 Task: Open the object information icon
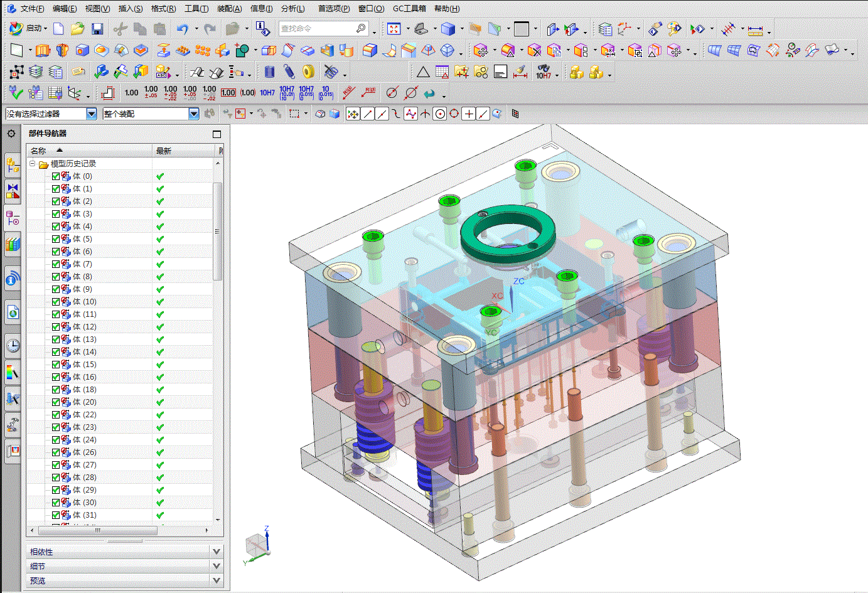[x=263, y=28]
